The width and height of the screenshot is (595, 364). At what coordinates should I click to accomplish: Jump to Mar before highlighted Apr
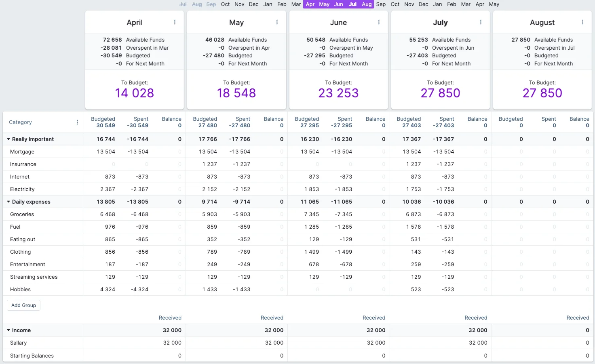[x=296, y=4]
